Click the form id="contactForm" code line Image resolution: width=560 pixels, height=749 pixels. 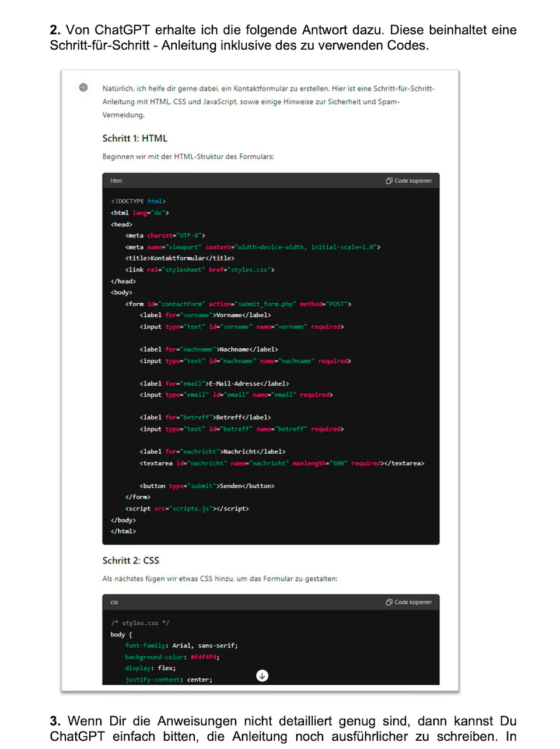[x=238, y=304]
